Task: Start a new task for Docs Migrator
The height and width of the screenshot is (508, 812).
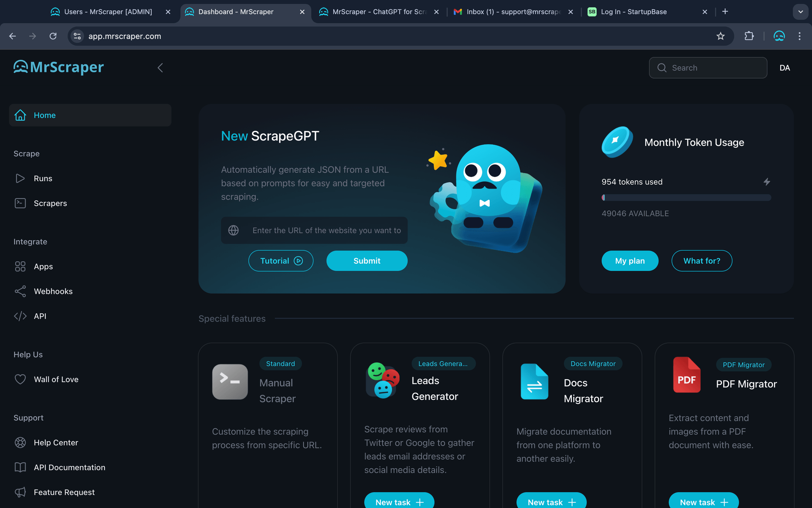Action: click(551, 502)
